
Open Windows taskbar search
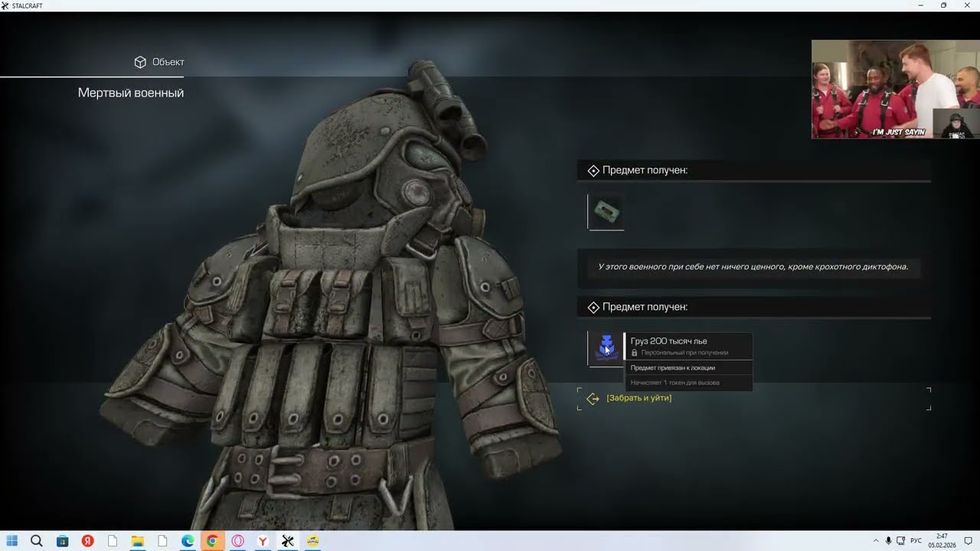point(36,541)
